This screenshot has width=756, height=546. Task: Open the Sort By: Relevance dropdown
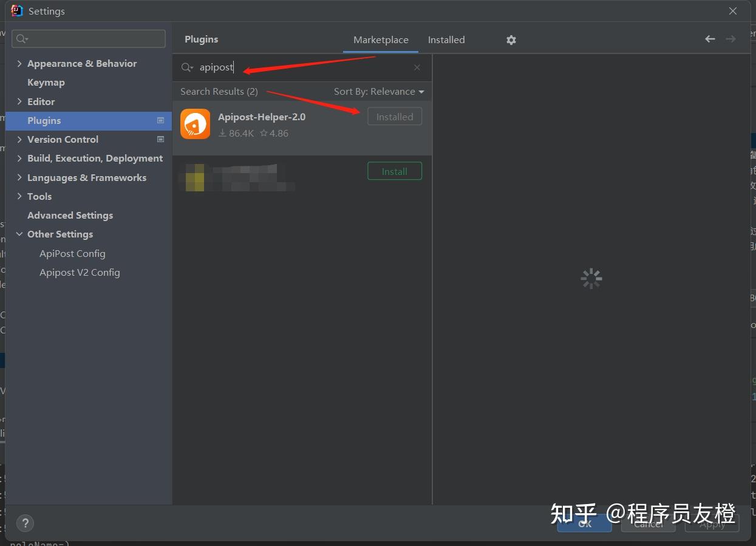(x=379, y=92)
